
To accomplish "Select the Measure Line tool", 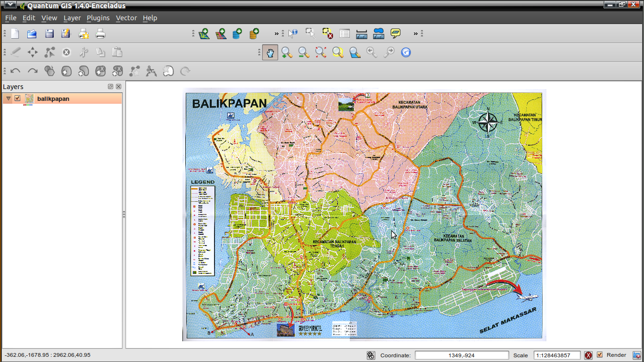I will pos(362,33).
